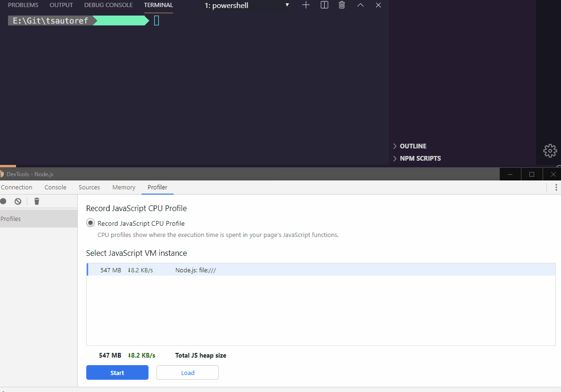Screen dimensions: 561x392
Task: Switch to DevTools Memory tab
Action: click(x=124, y=187)
